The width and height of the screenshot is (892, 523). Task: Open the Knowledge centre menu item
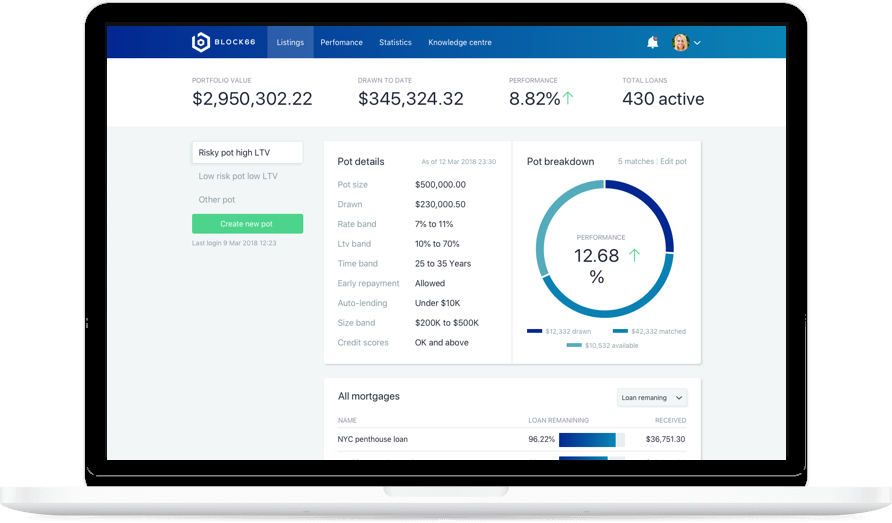[460, 42]
